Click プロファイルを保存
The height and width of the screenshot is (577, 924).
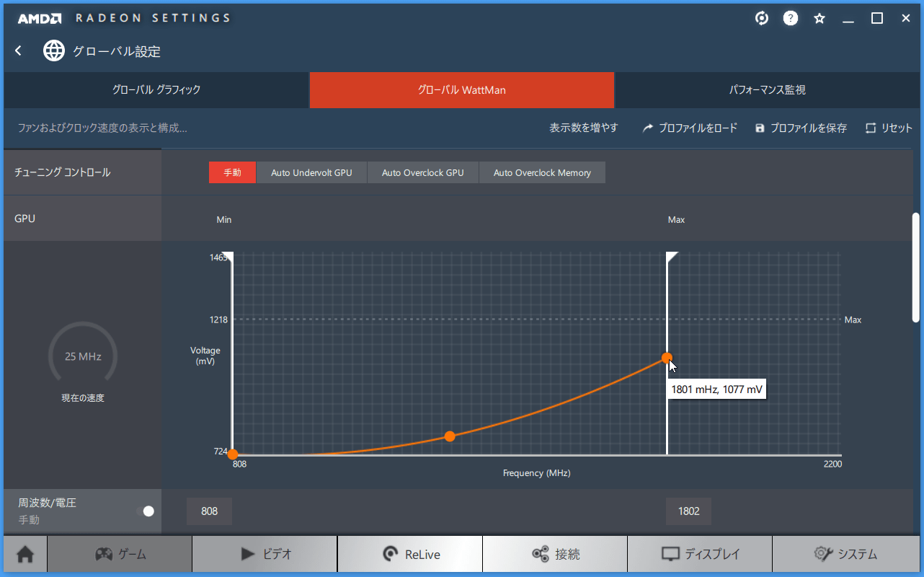coord(801,128)
